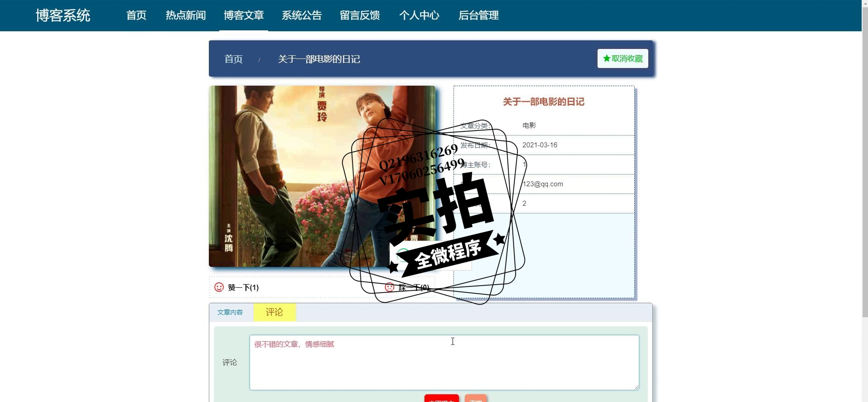Click the 取消收藏 button
This screenshot has height=402, width=868.
(x=622, y=58)
